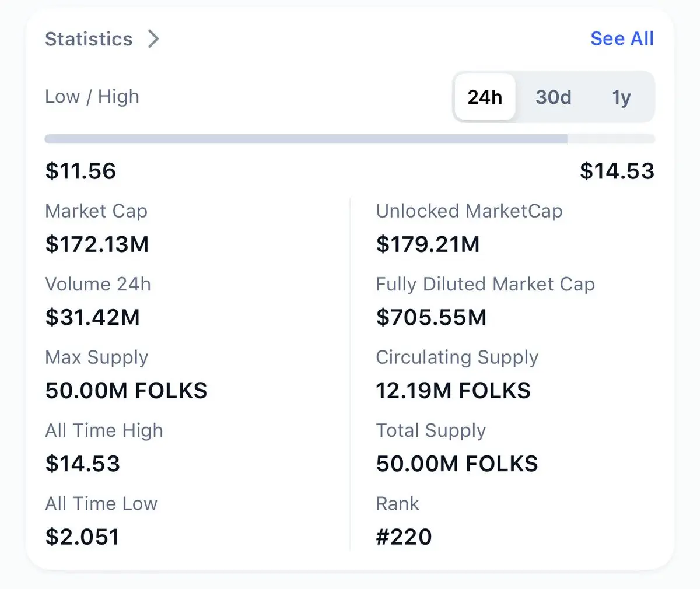Viewport: 700px width, 589px height.
Task: Open the Statistics section header
Action: coord(89,39)
